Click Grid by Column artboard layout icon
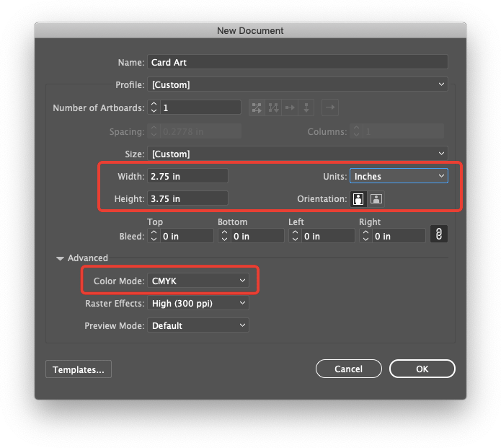Image resolution: width=501 pixels, height=448 pixels. 273,107
